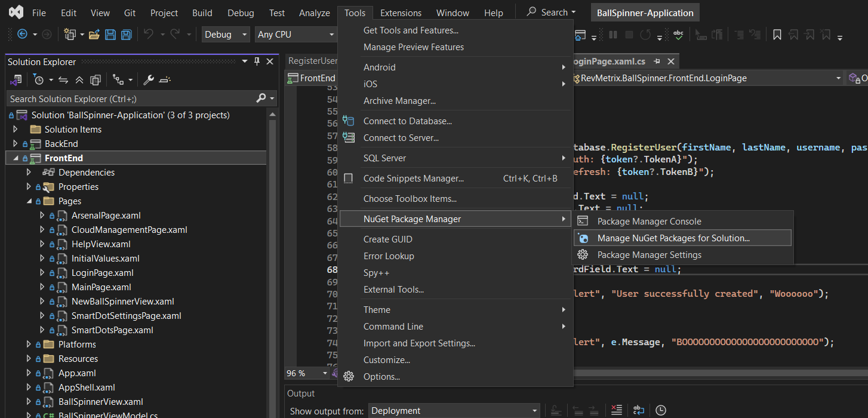Toggle Word Wrap in Output panel

[x=638, y=410]
